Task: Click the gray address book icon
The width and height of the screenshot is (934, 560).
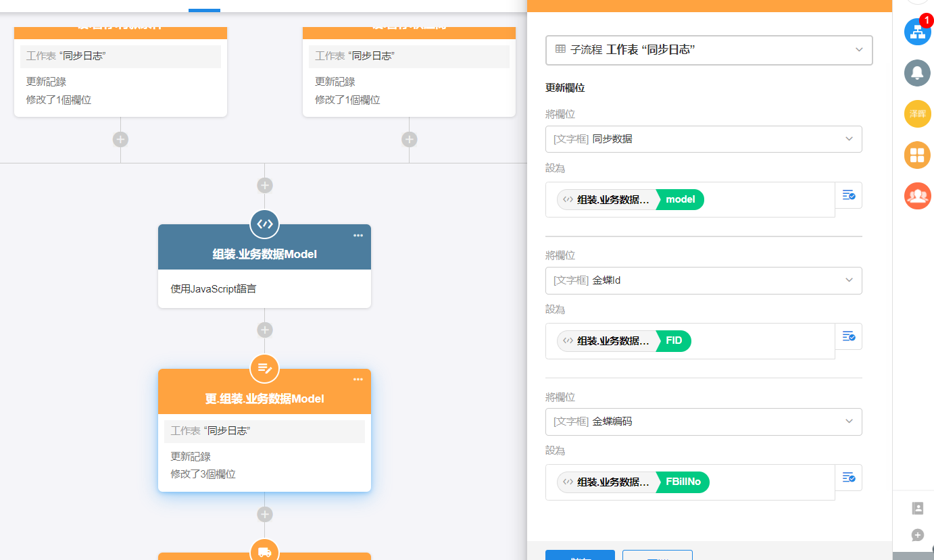Action: click(917, 508)
